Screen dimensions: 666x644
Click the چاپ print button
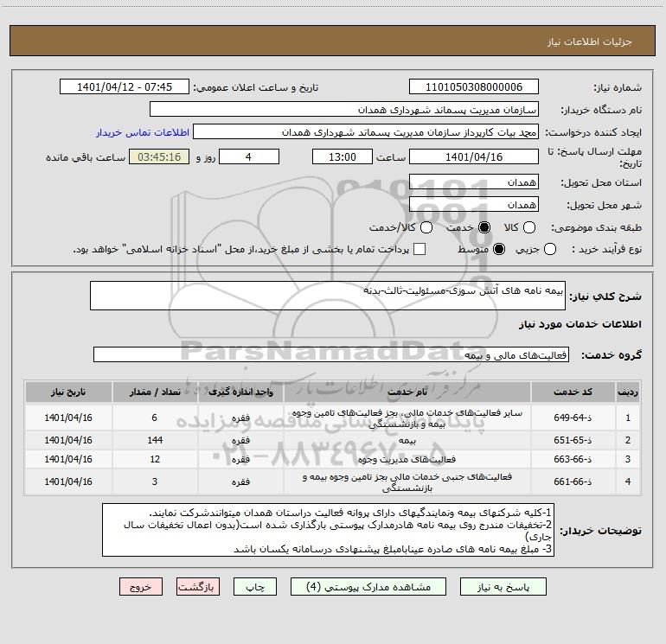tap(255, 587)
